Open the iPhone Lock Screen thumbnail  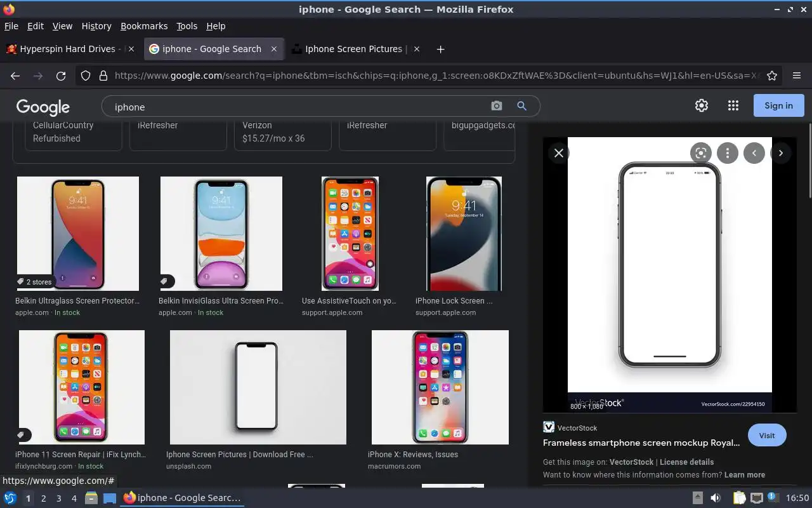click(464, 234)
